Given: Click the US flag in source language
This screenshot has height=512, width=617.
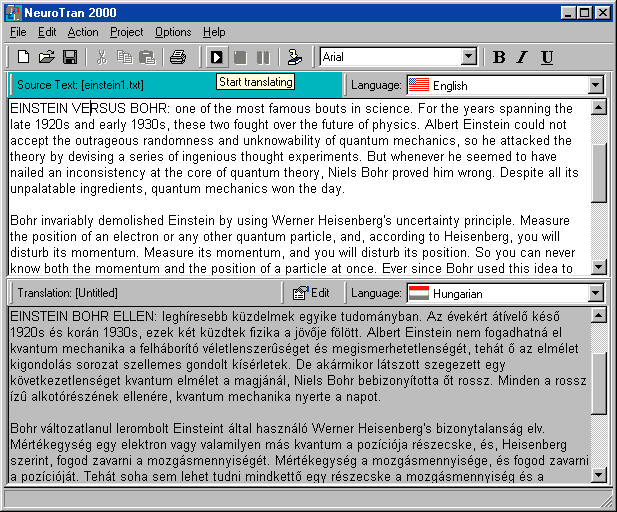Looking at the screenshot, I should 419,85.
